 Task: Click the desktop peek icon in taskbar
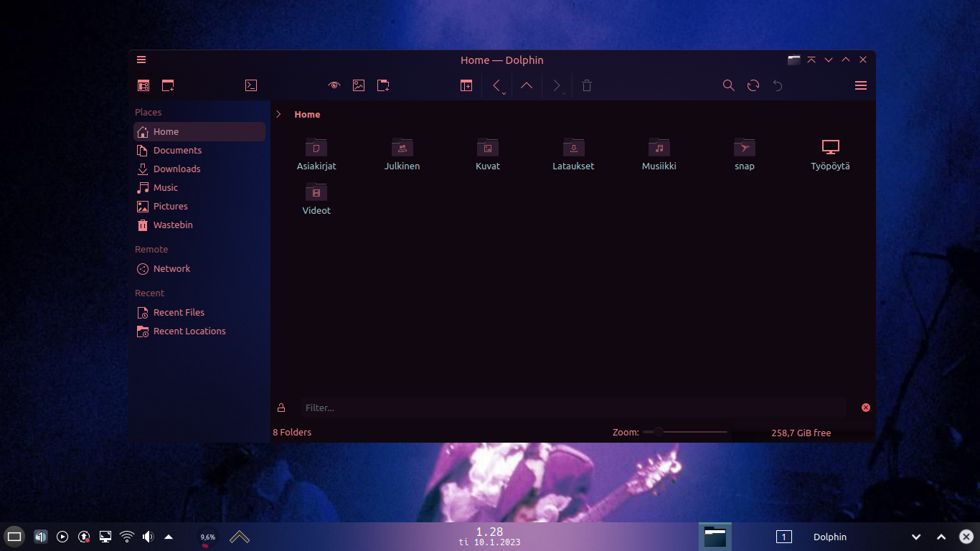[14, 536]
